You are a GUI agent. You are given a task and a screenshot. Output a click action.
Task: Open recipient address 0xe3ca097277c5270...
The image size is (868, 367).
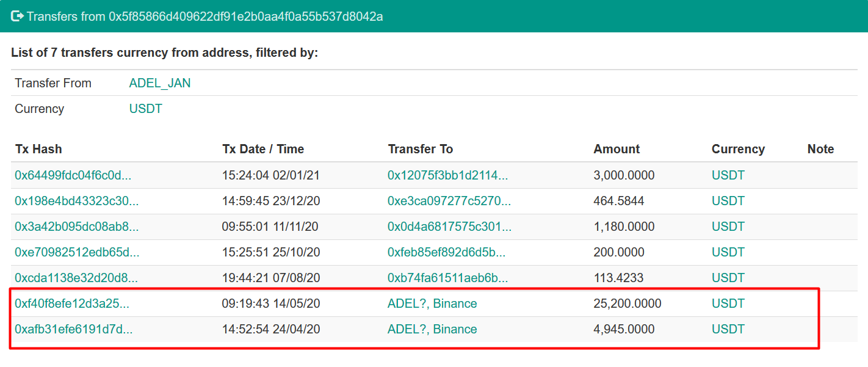pos(449,201)
